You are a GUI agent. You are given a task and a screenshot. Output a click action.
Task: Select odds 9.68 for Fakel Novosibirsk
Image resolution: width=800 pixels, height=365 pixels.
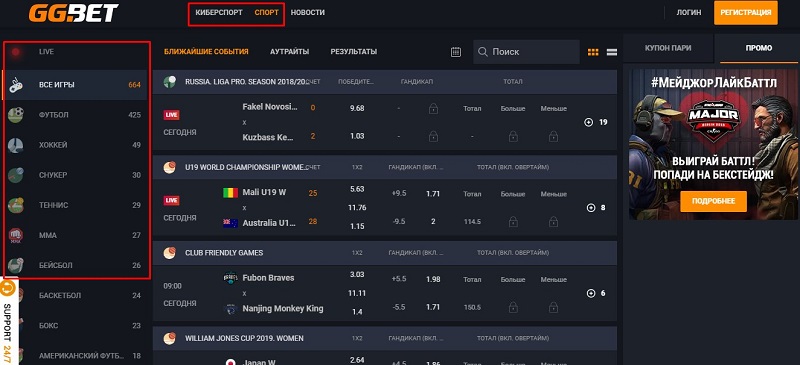pyautogui.click(x=357, y=108)
